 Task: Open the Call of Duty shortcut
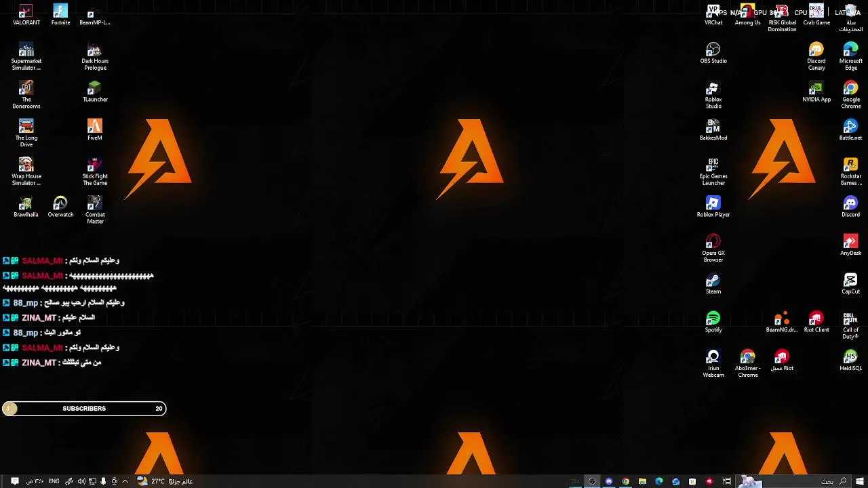pos(850,326)
